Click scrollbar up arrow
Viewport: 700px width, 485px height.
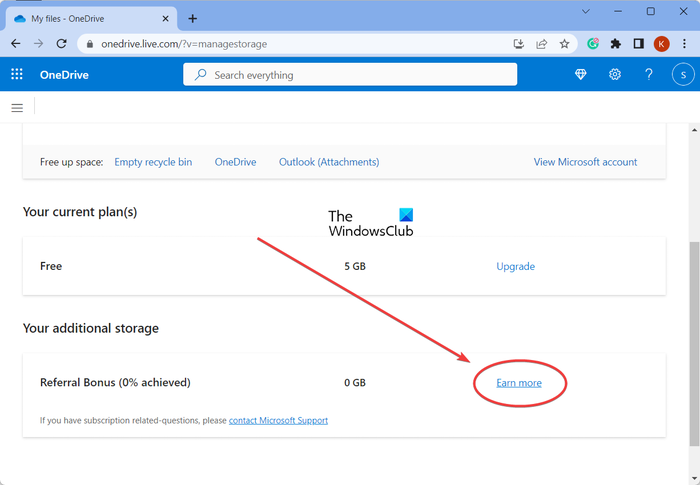[694, 130]
